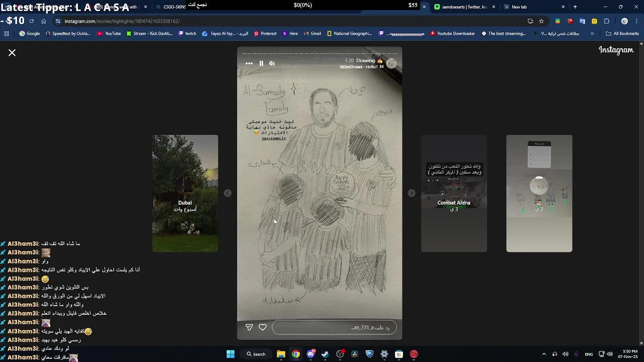644x362 pixels.
Task: Open Discord from taskbar
Action: click(310, 354)
